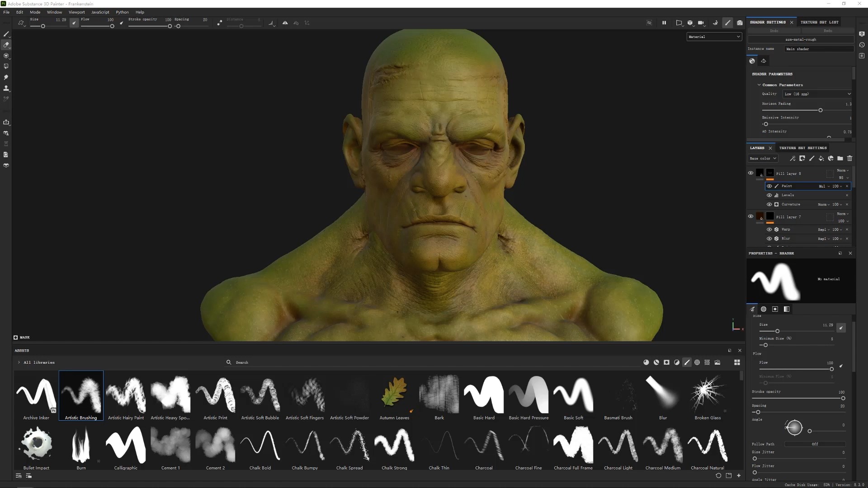
Task: Select the Smudge tool in the toolbar
Action: (6, 77)
